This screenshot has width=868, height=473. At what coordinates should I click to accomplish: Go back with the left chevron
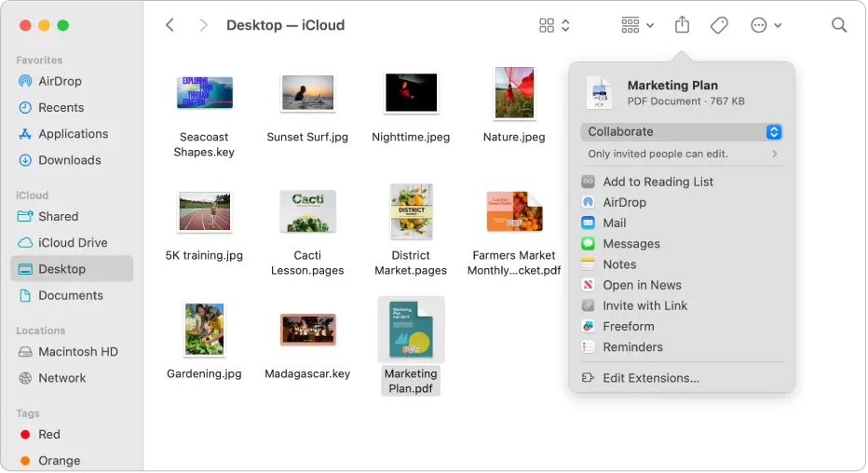click(170, 25)
